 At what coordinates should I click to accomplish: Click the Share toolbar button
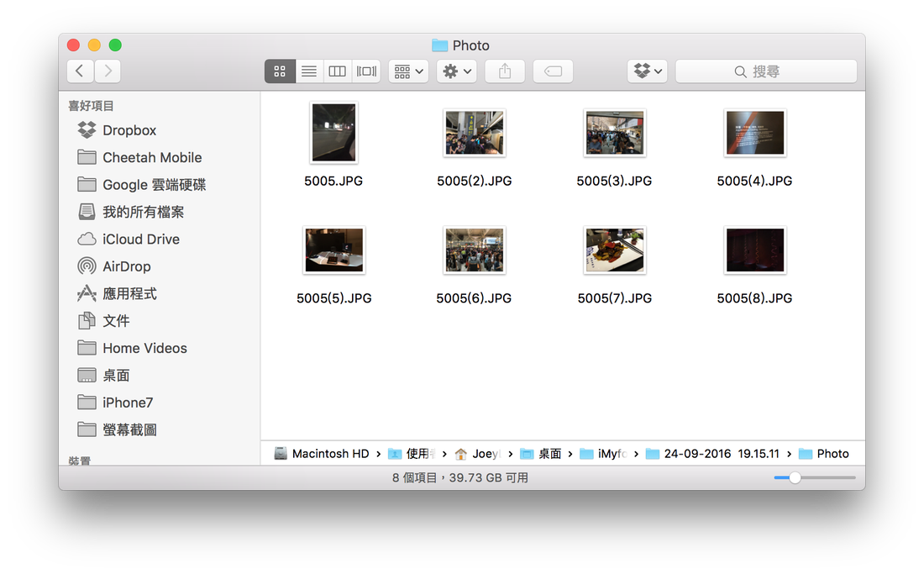click(x=505, y=71)
